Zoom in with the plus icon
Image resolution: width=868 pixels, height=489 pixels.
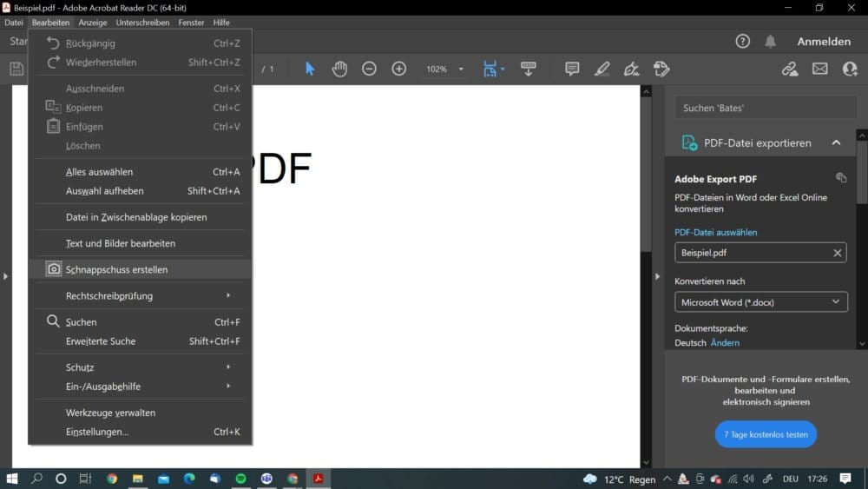(399, 69)
